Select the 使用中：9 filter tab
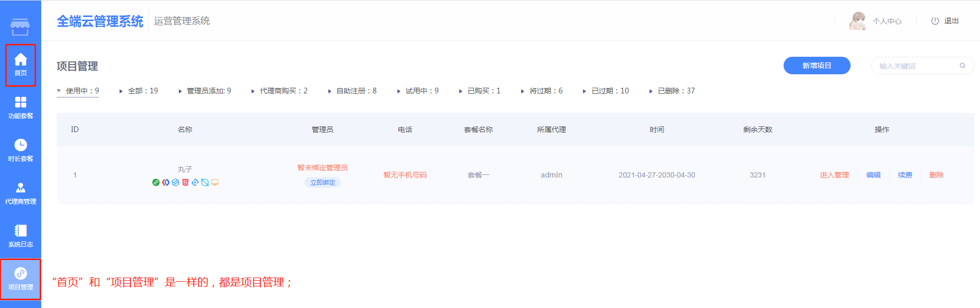 point(78,91)
